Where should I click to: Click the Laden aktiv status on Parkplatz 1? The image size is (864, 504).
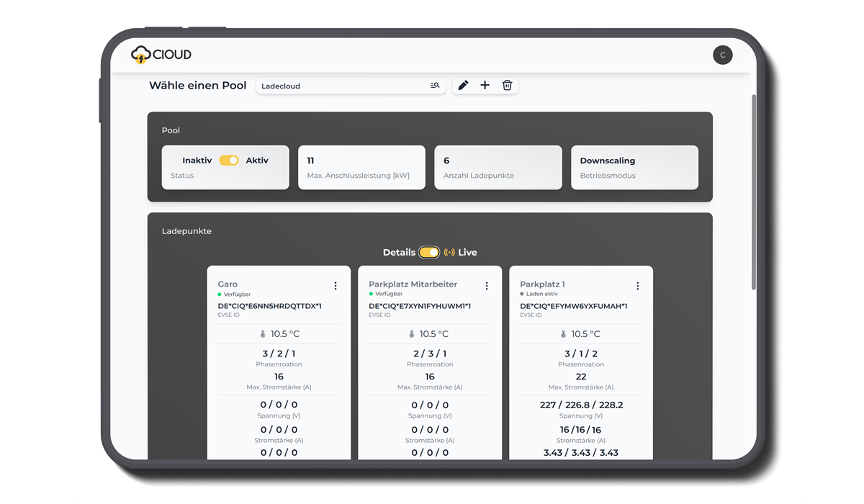[539, 294]
